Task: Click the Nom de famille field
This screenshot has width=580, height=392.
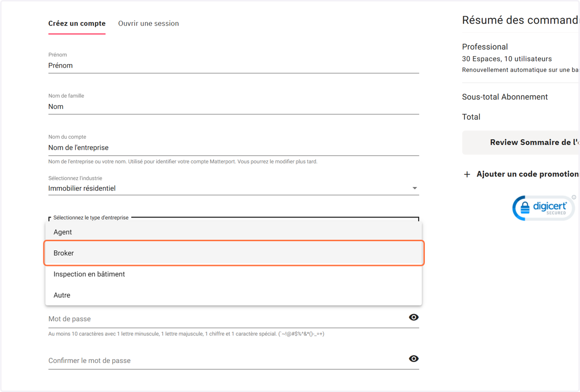Action: (x=233, y=107)
